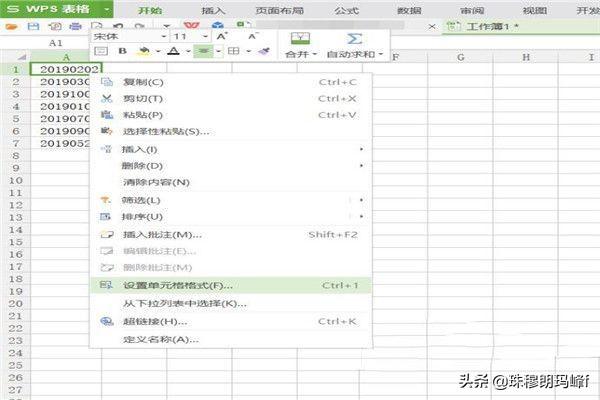Switch to the 插入 ribbon tab
The image size is (600, 400).
pos(213,10)
